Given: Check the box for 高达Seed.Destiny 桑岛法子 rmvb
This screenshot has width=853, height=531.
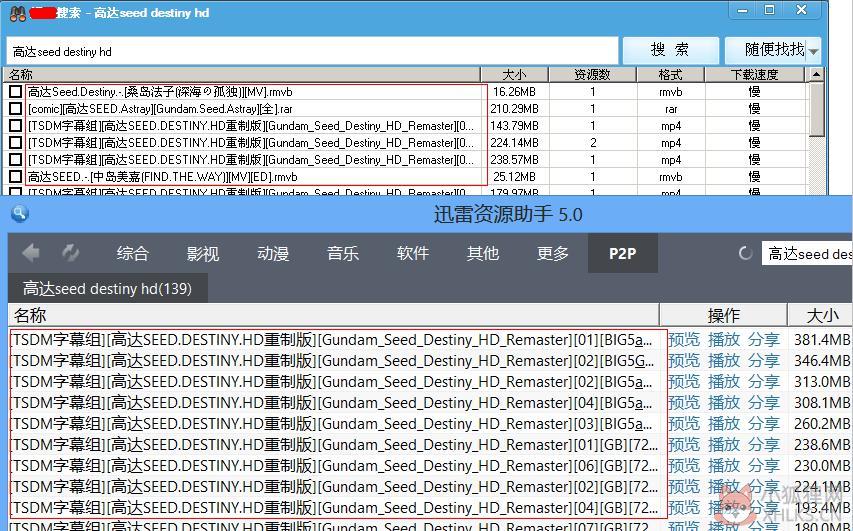Looking at the screenshot, I should 16,92.
